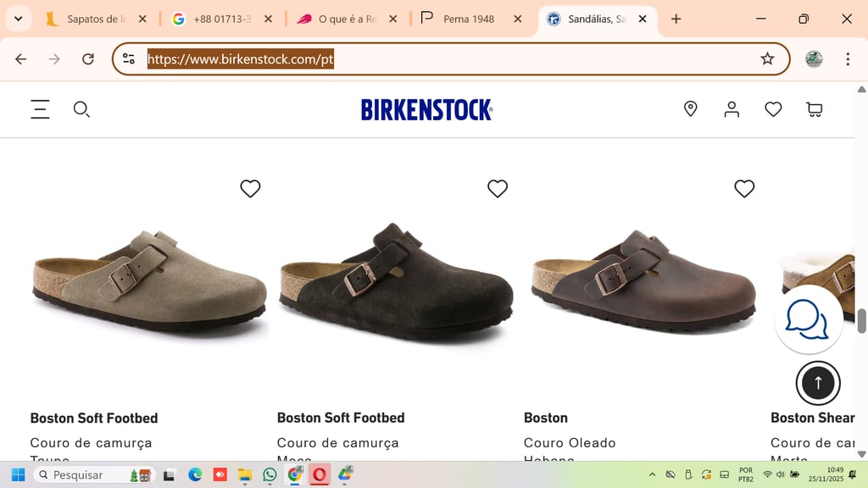Viewport: 868px width, 488px height.
Task: Open the volume speaker tray icon
Action: (781, 474)
